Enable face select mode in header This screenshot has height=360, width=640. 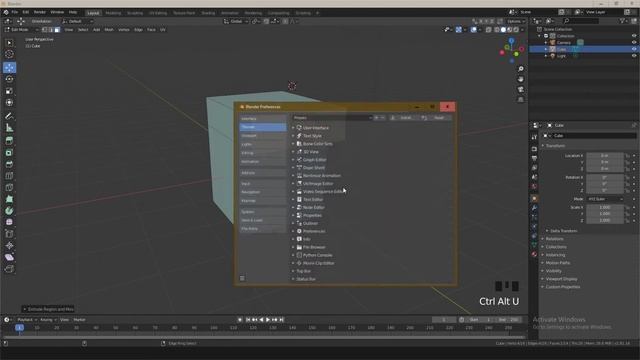coord(57,30)
